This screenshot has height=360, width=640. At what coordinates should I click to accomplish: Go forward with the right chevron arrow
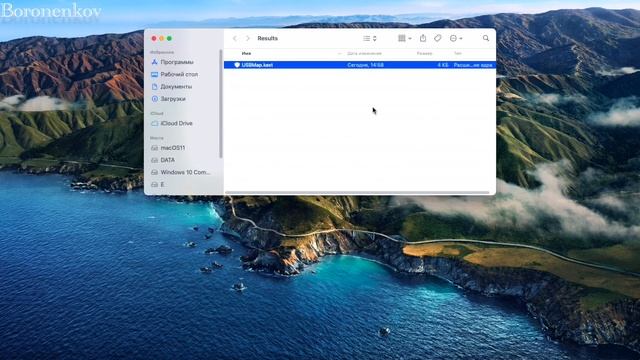tap(247, 38)
